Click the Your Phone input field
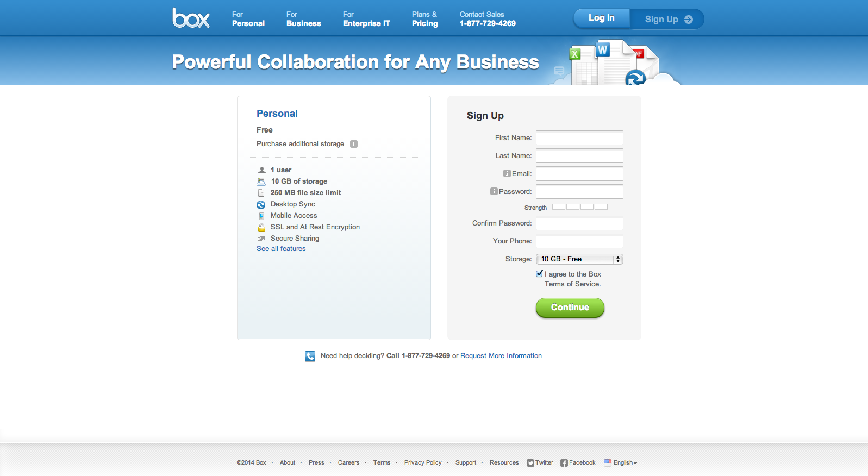868x476 pixels. pos(579,241)
